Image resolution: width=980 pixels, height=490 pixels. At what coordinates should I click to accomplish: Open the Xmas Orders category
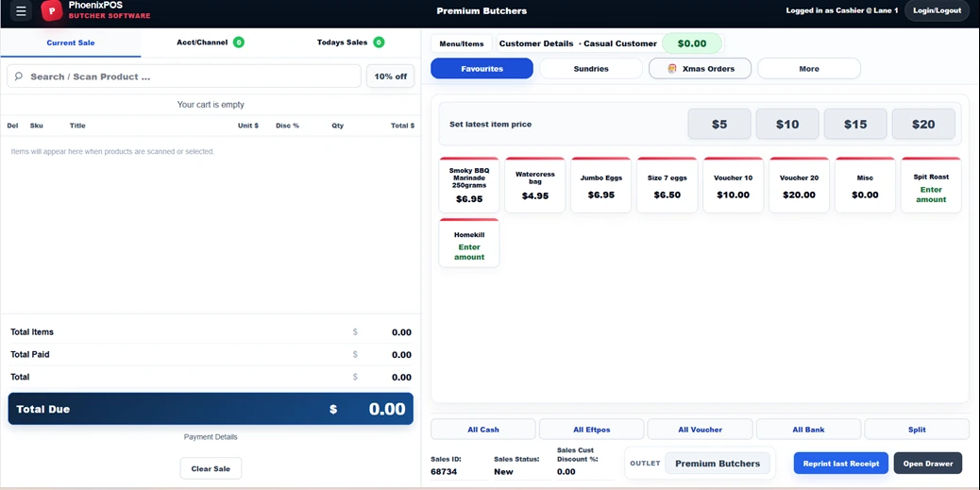click(x=700, y=69)
